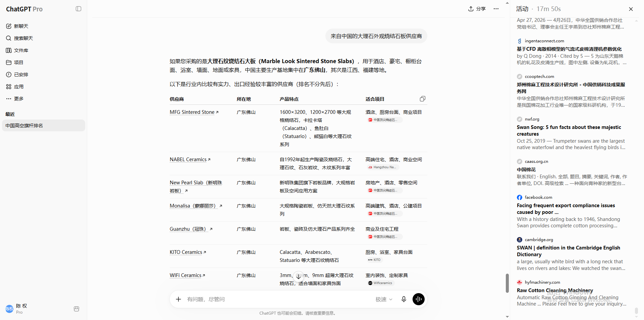Open 中国棉花 result title
644x320 pixels.
coord(526,170)
